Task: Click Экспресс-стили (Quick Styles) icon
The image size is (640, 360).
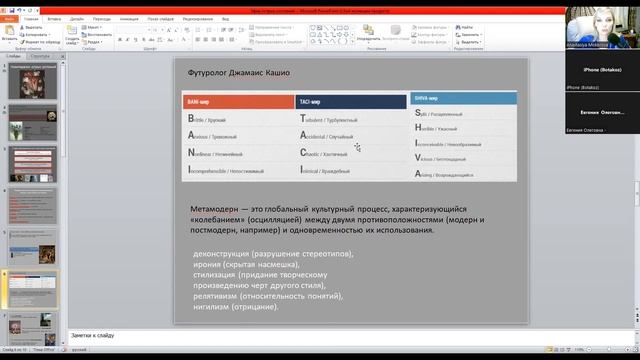Action: 396,30
